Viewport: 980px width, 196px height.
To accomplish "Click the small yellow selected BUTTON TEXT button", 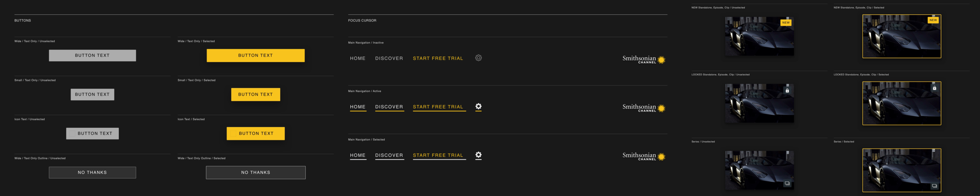I will click(x=256, y=94).
